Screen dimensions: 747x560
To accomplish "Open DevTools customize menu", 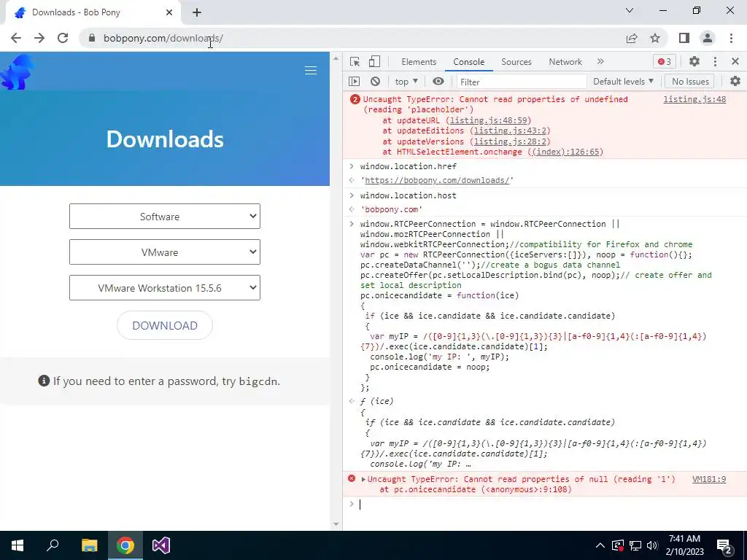I will pyautogui.click(x=715, y=61).
